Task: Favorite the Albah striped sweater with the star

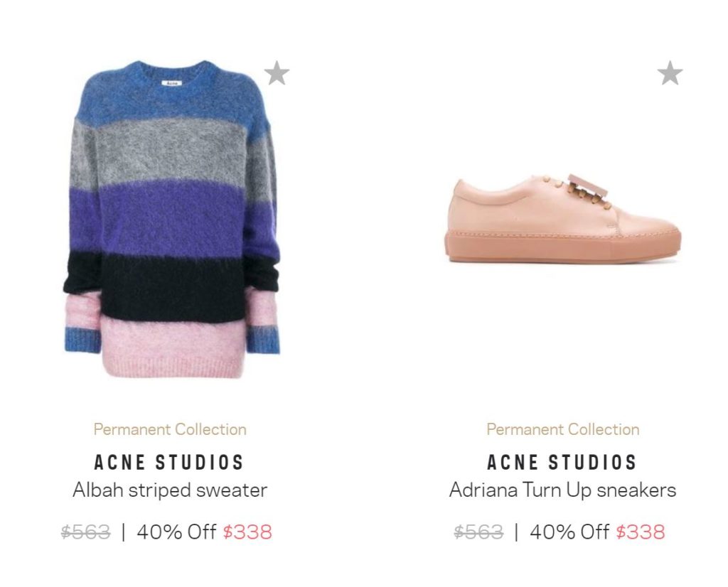Action: point(277,73)
